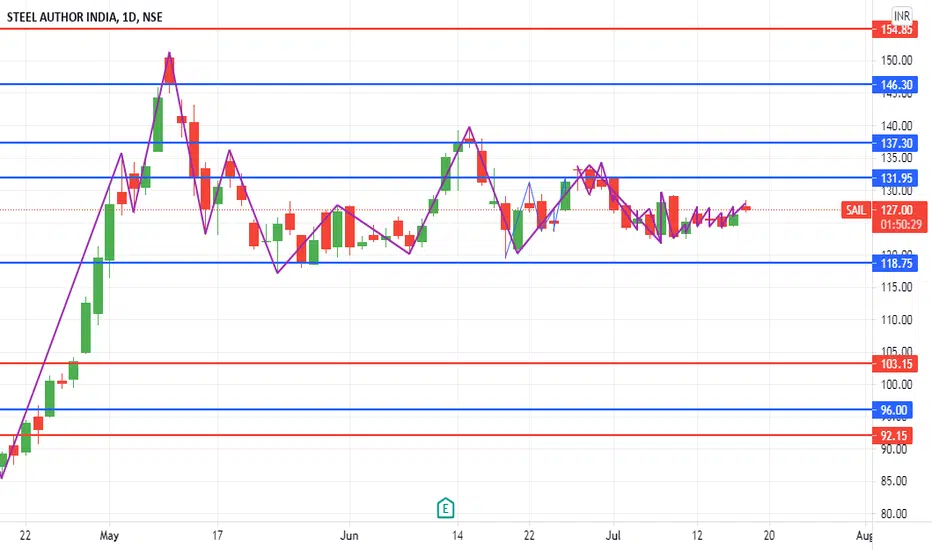Click the SAIL ticker price tag
Screen dimensions: 932x550
coord(856,210)
